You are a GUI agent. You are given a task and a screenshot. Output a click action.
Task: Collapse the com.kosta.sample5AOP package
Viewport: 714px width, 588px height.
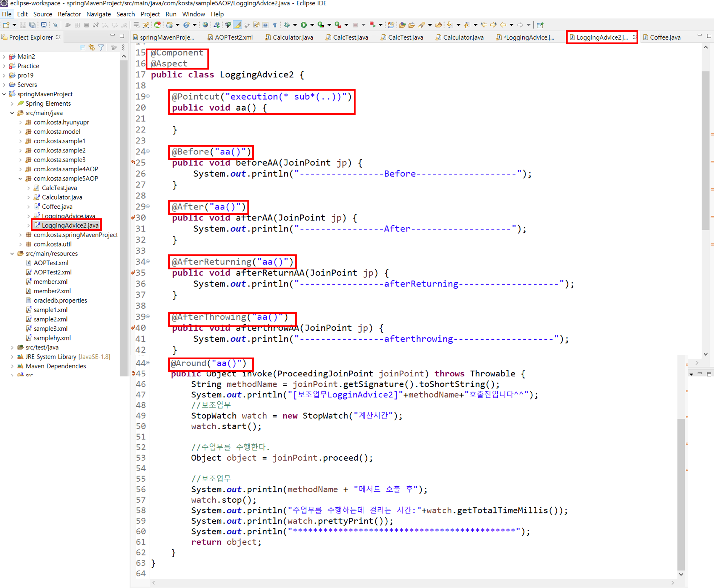[20, 178]
